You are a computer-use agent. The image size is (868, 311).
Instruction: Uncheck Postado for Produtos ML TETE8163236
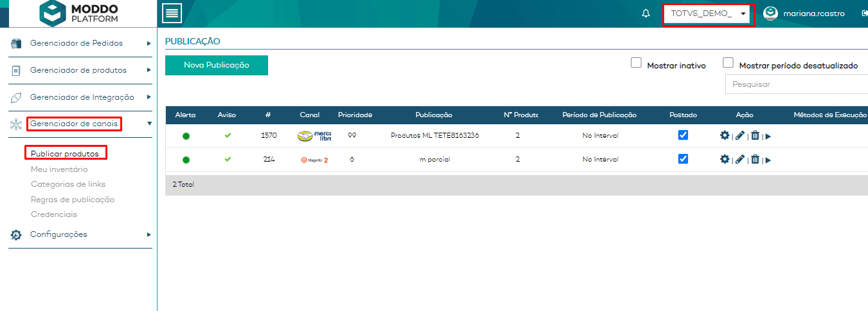[x=683, y=135]
